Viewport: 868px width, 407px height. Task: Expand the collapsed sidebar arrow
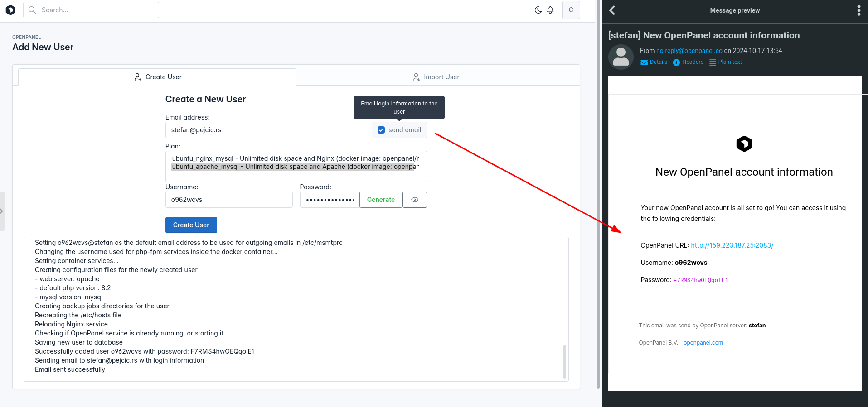[2, 211]
